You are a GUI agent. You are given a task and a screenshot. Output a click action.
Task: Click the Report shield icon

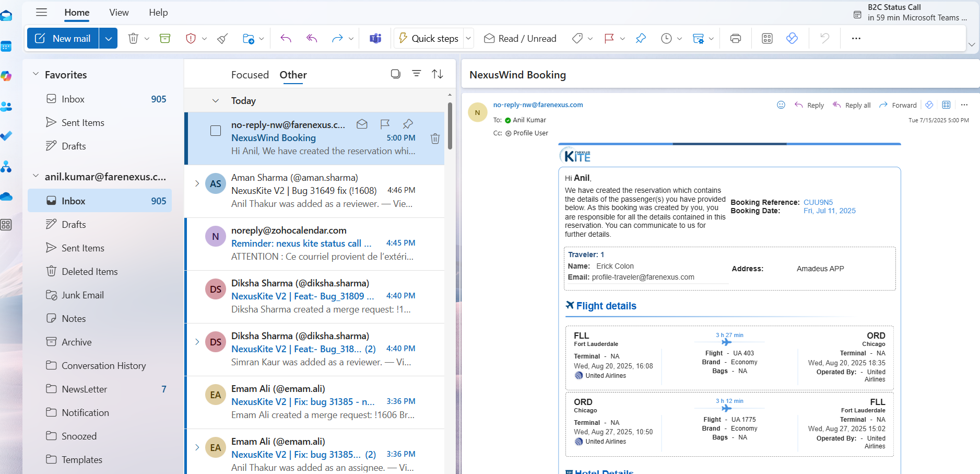(x=191, y=38)
